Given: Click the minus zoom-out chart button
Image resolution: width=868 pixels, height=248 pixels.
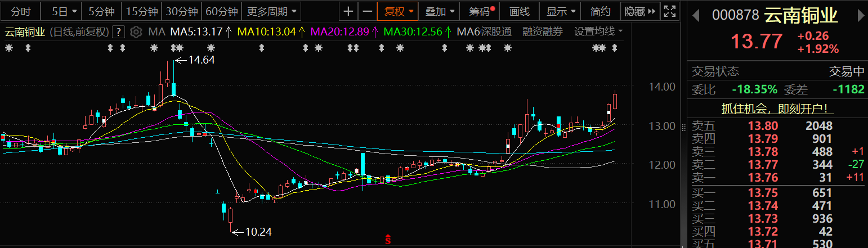Looking at the screenshot, I should click(368, 11).
